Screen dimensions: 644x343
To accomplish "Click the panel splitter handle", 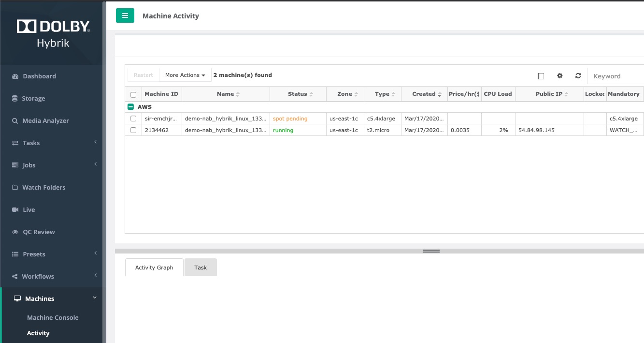I will point(431,251).
